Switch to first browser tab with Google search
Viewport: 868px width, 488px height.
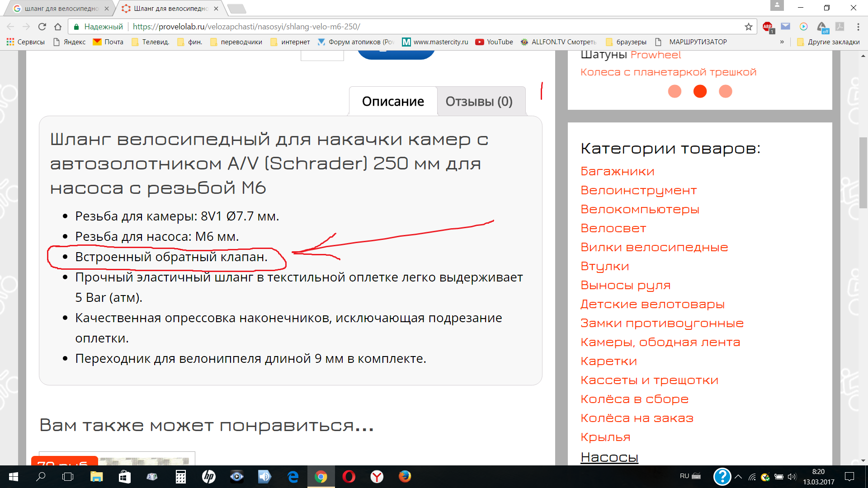tap(61, 9)
